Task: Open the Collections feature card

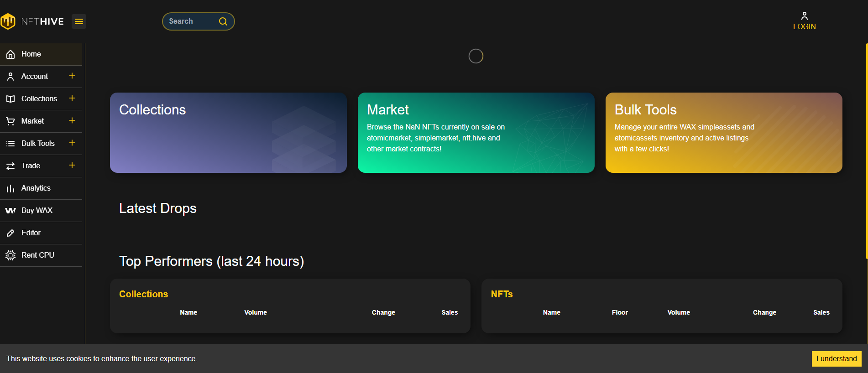Action: coord(228,133)
